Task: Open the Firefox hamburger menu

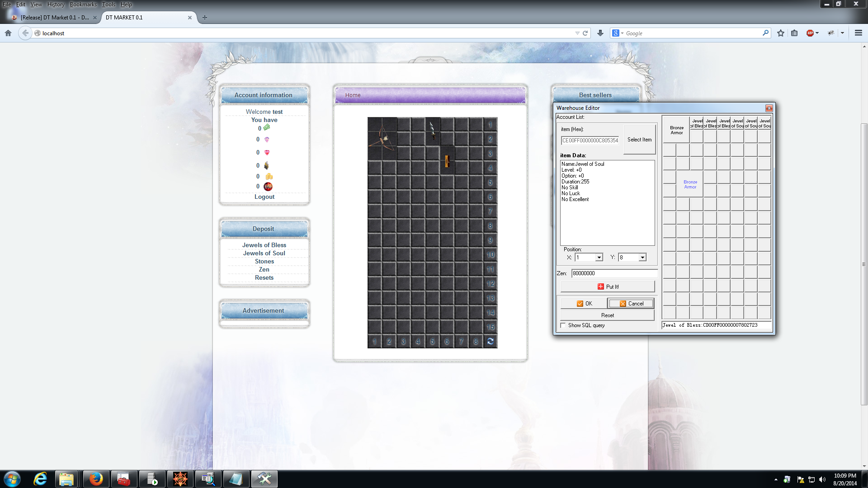Action: click(859, 33)
